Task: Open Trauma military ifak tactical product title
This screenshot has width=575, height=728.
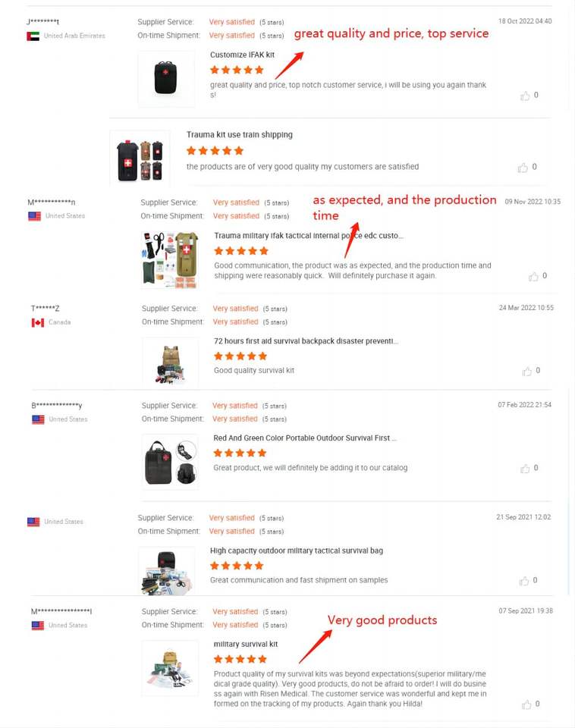Action: click(309, 236)
